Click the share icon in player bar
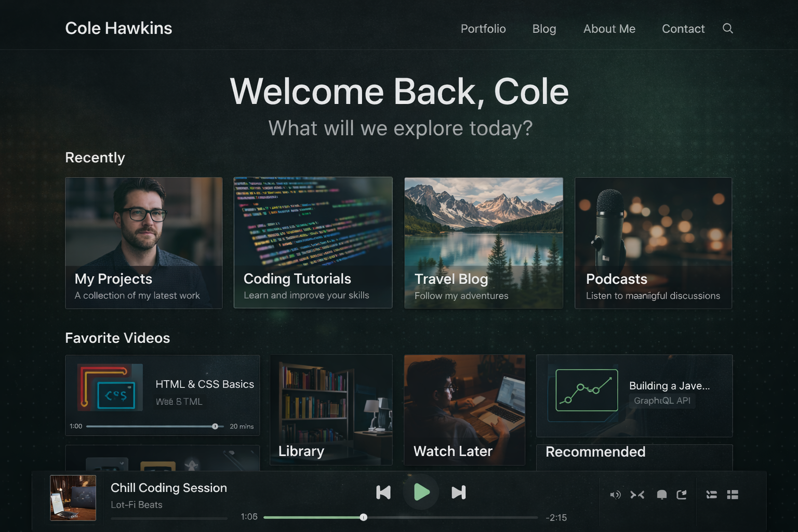798x532 pixels. [682, 495]
